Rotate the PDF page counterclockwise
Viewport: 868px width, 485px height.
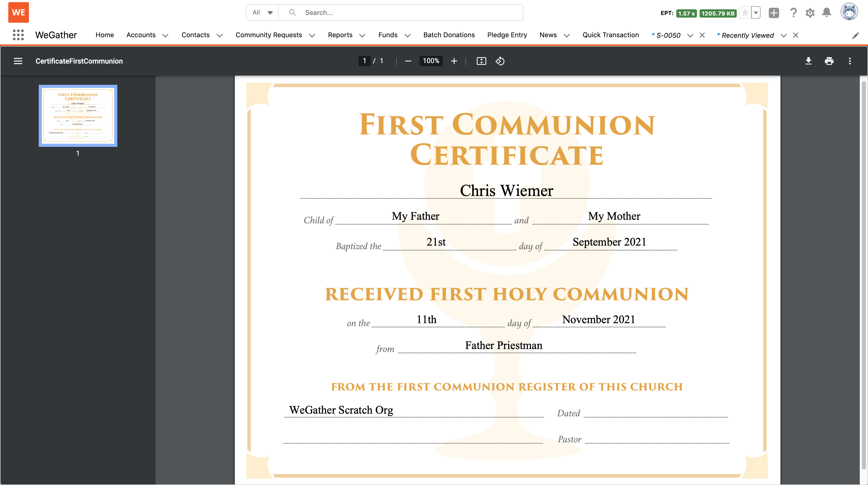[500, 61]
